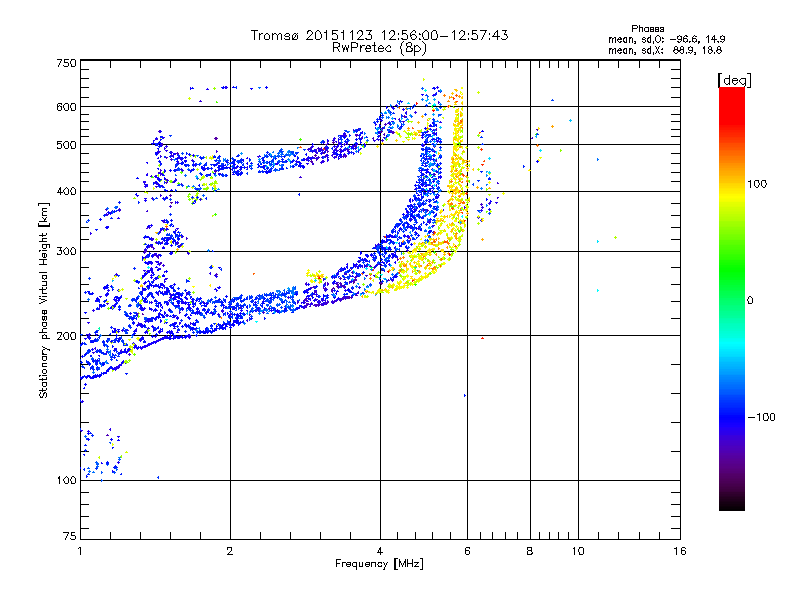The height and width of the screenshot is (600, 800).
Task: Click the '500' height axis tick label
Action: click(66, 145)
